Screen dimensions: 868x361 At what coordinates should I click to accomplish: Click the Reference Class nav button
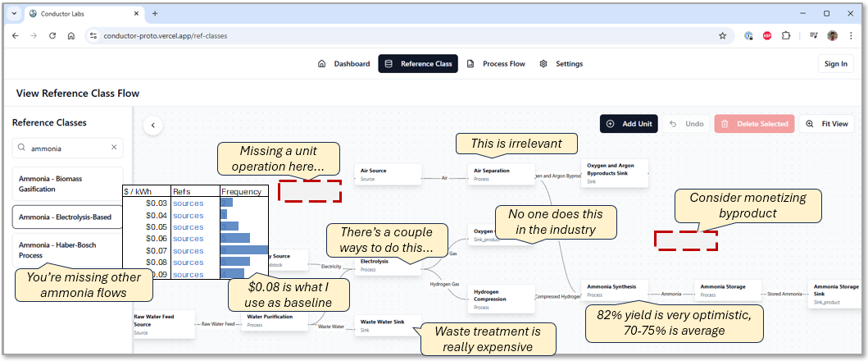(x=418, y=64)
